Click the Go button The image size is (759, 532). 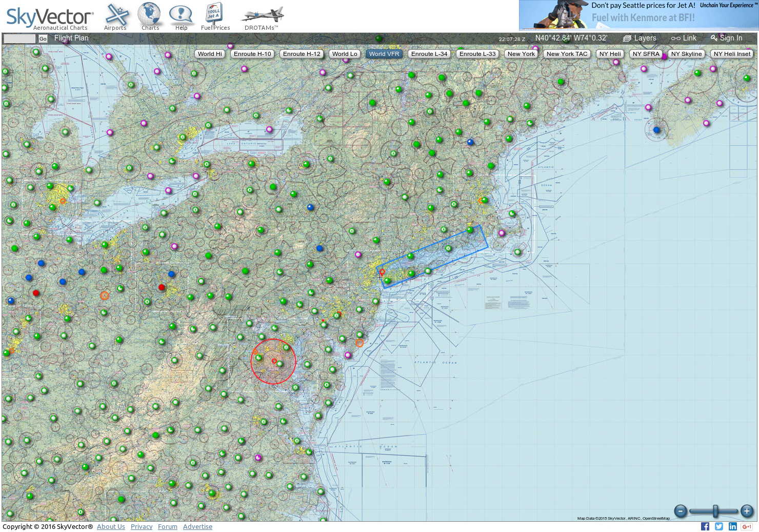pos(43,38)
